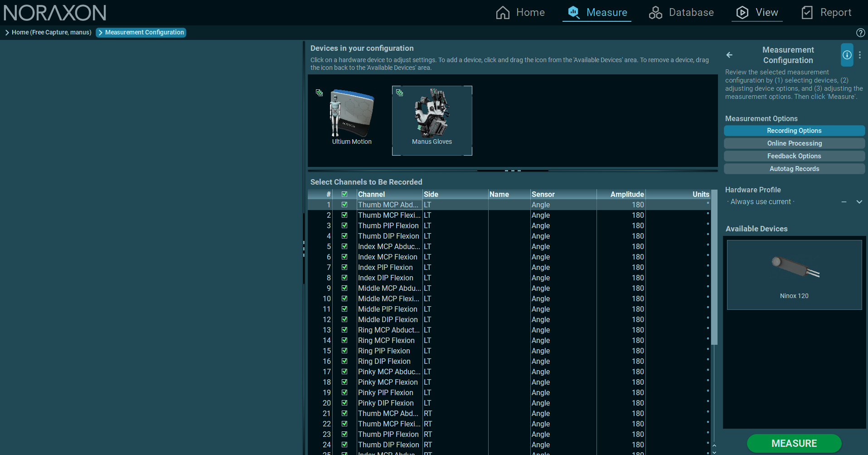
Task: Click the Measurement Configuration breadcrumb
Action: [141, 32]
